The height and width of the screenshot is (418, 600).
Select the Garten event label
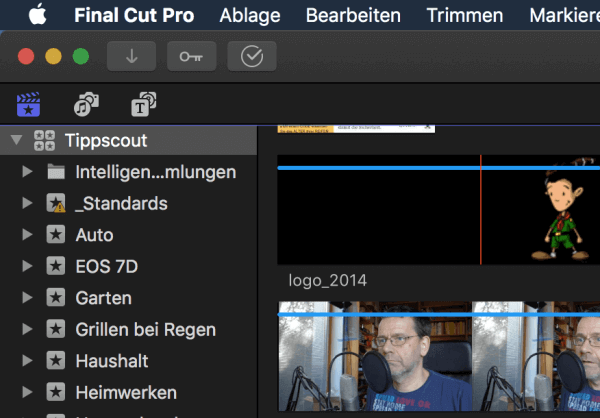[x=104, y=298]
